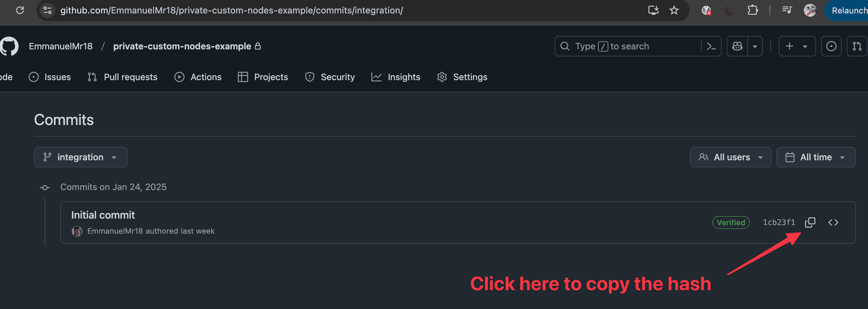Open the GitHub homepage logo
868x309 pixels.
pyautogui.click(x=9, y=46)
